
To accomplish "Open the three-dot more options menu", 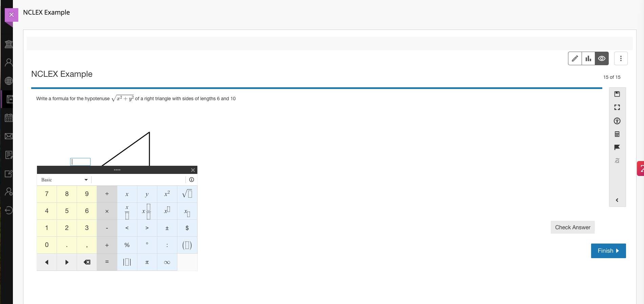I will (x=621, y=58).
